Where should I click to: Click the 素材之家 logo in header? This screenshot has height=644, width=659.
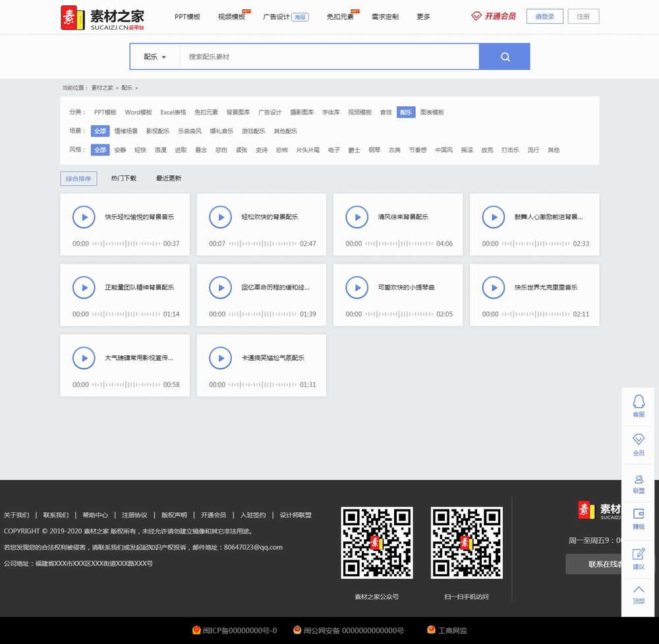pos(103,18)
